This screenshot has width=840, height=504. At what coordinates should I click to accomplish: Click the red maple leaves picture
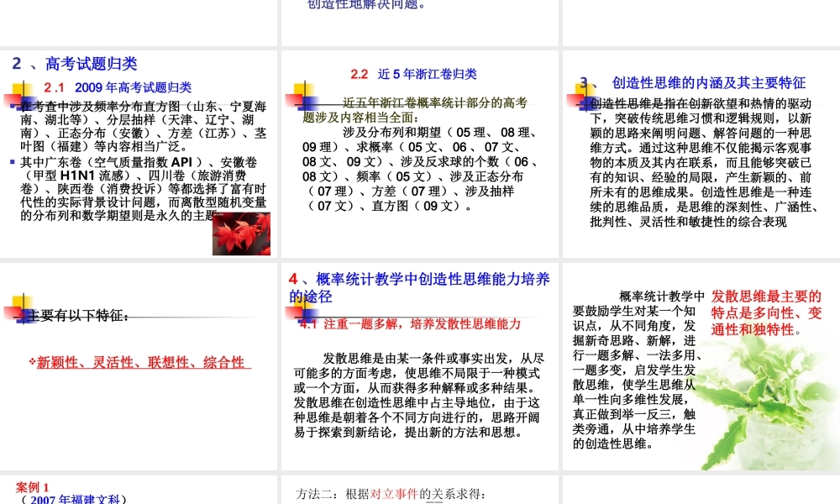coord(242,234)
